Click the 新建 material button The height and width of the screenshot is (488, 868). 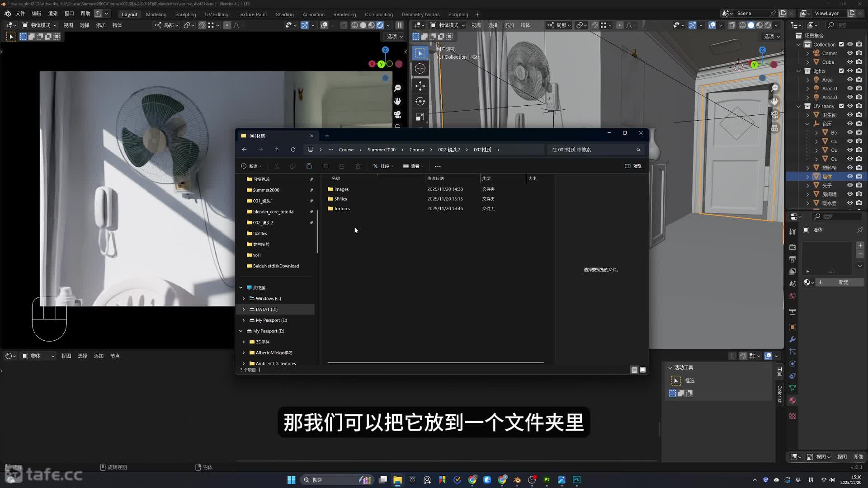point(843,282)
